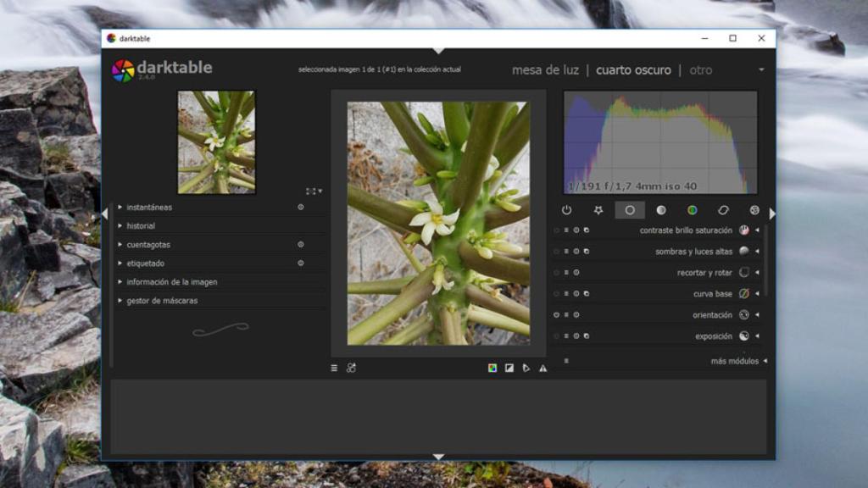The height and width of the screenshot is (488, 868).
Task: Toggle the gamut check warning triangle
Action: point(542,368)
